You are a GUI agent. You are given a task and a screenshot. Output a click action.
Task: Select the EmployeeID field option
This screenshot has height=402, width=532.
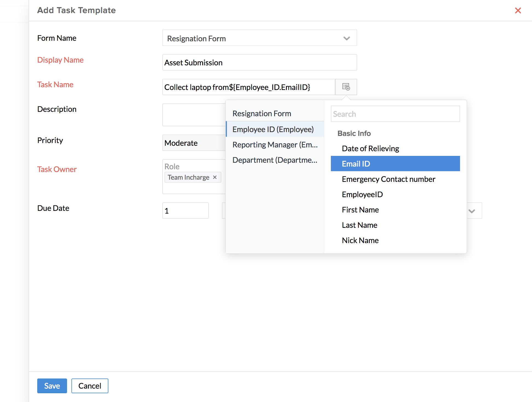[x=362, y=194]
